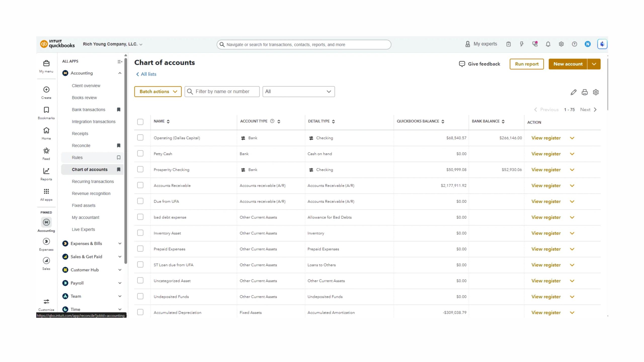
Task: Expand the Expenses & Bills menu section
Action: click(92, 243)
